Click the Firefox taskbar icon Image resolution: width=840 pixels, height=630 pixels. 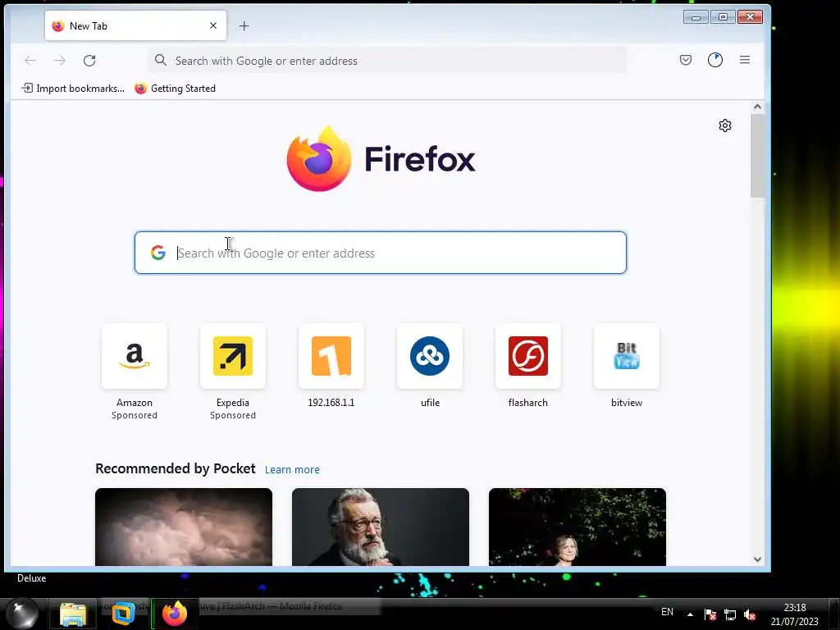[175, 614]
